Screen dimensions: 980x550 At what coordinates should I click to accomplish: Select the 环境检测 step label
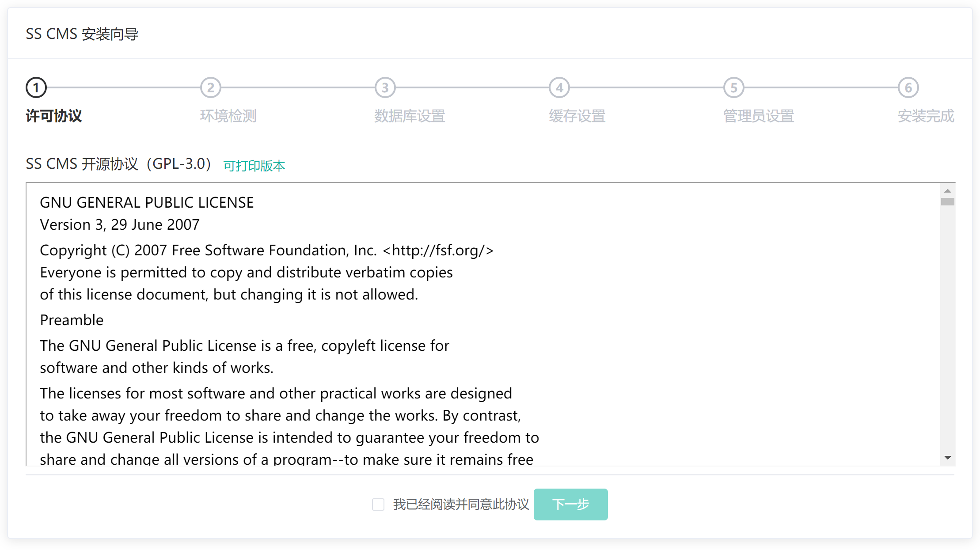click(228, 116)
